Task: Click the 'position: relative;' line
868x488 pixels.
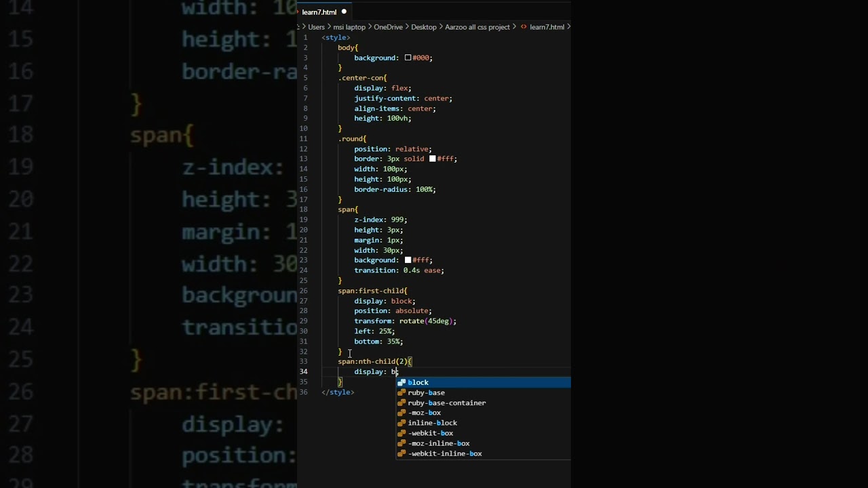Action: click(393, 148)
